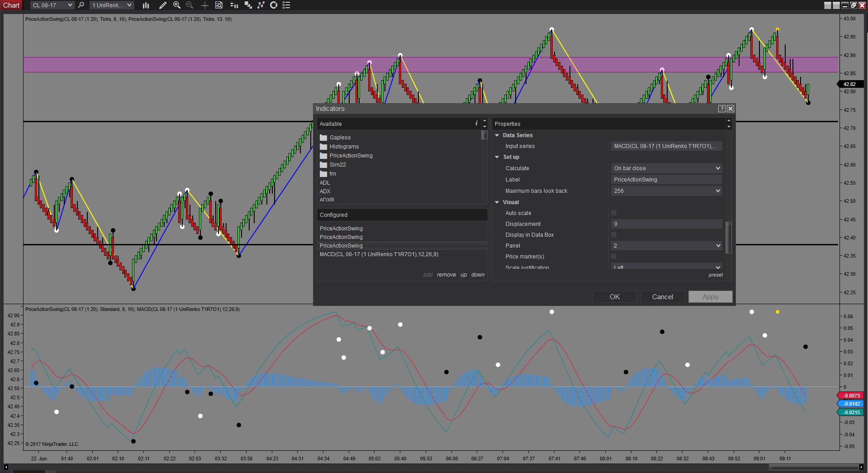The height and width of the screenshot is (473, 868).
Task: Open the Panel dropdown
Action: (x=666, y=246)
